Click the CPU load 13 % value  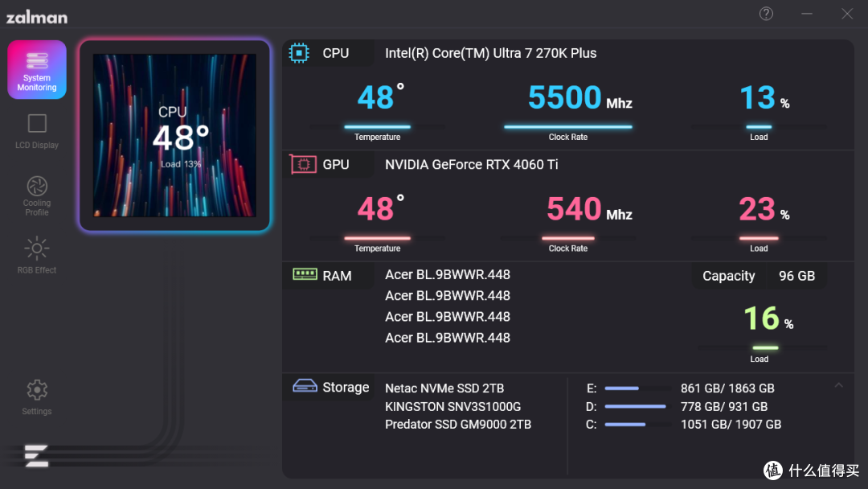point(764,97)
